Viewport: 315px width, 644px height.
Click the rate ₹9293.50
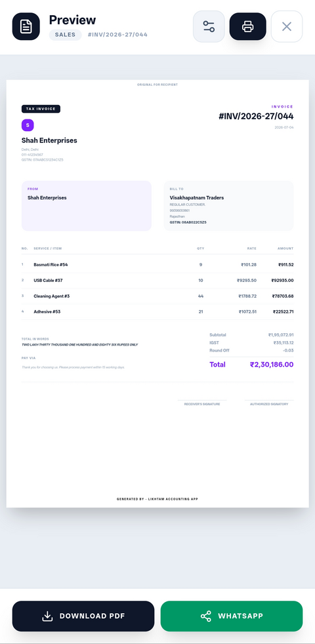coord(247,280)
